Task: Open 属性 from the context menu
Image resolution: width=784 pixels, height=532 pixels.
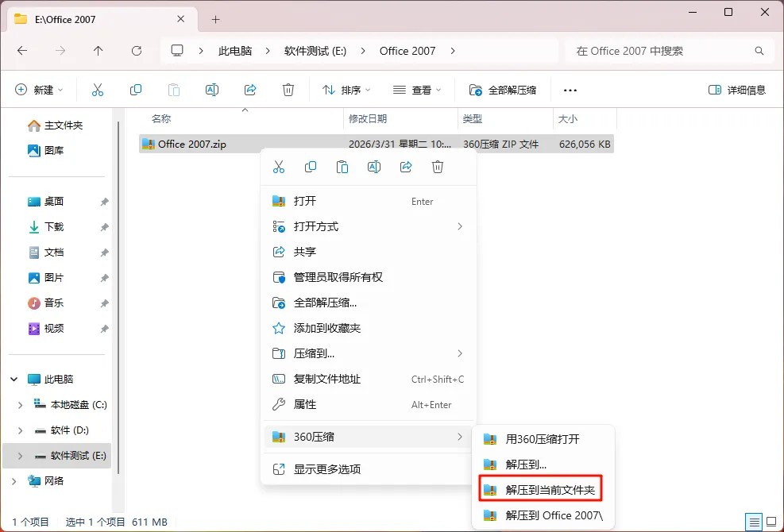Action: pos(369,405)
